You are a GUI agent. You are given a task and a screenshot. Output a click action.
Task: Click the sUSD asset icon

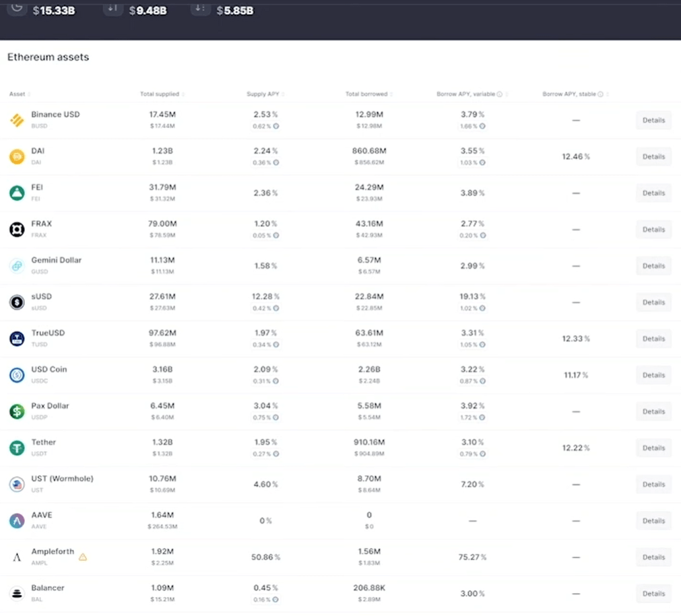(17, 302)
